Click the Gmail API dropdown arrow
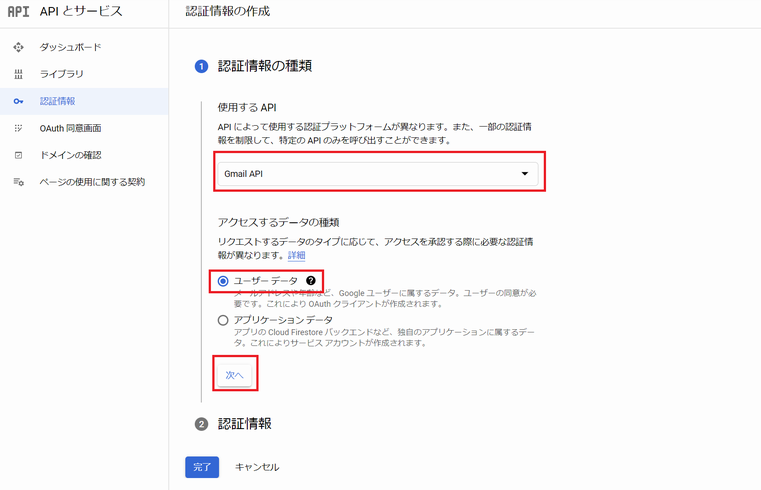The image size is (761, 490). (525, 174)
